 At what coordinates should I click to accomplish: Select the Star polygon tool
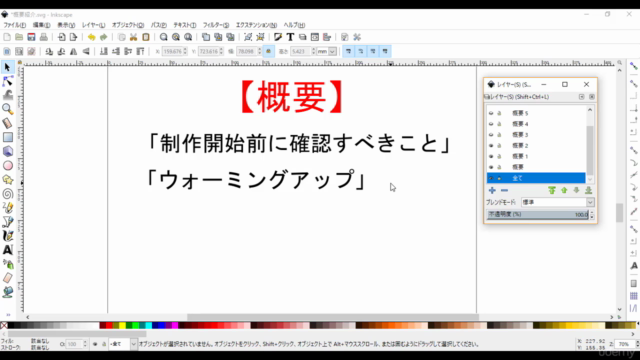(7, 180)
